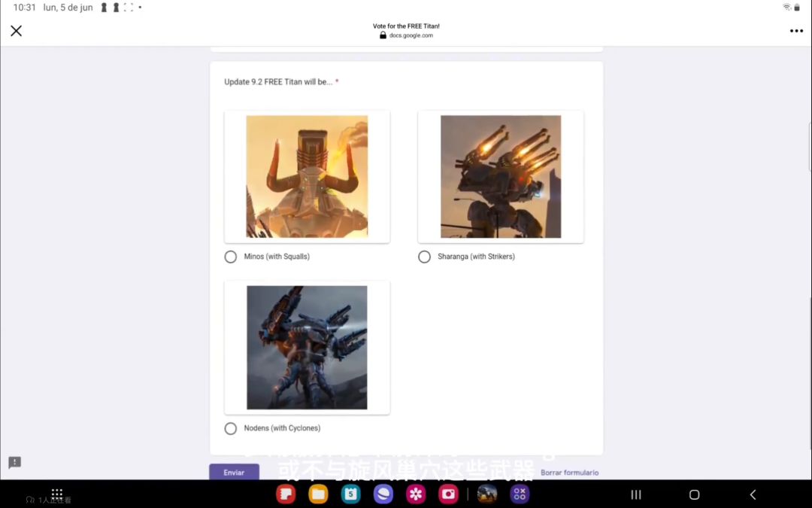Tap the Nodens (with Cyclones) label text

click(x=282, y=428)
